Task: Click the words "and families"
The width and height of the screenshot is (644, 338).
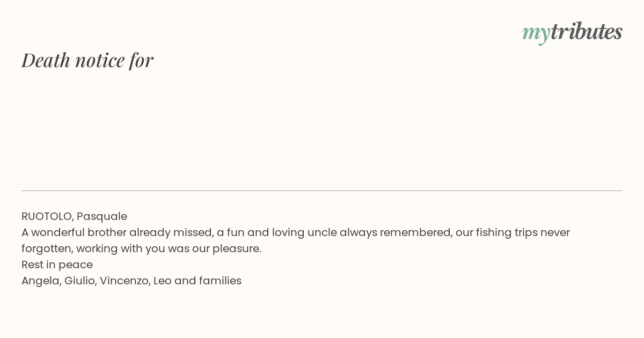Action: pos(208,281)
